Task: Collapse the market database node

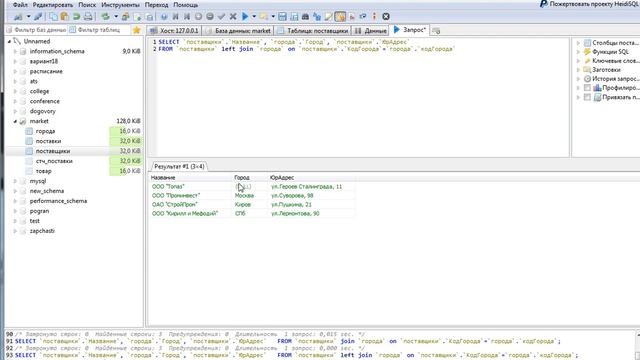Action: [15, 121]
